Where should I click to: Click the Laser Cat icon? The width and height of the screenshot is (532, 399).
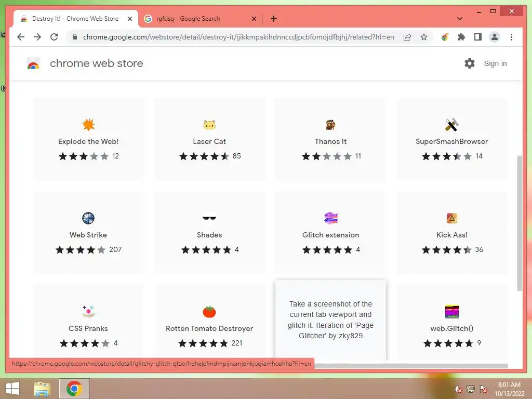pyautogui.click(x=209, y=125)
